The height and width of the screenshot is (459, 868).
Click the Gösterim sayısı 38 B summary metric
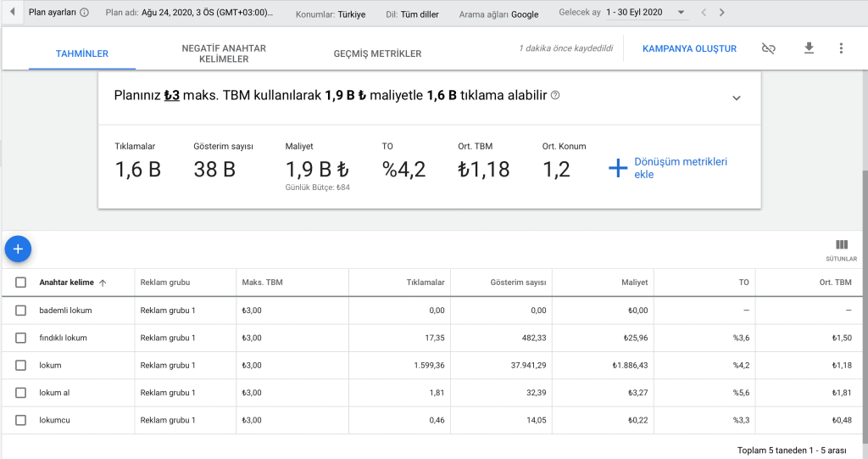[x=223, y=162]
